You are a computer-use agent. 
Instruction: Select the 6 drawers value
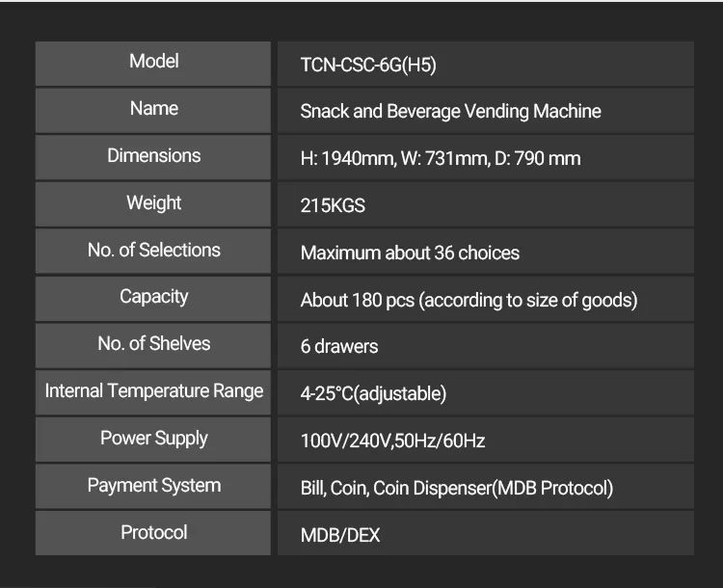[339, 347]
